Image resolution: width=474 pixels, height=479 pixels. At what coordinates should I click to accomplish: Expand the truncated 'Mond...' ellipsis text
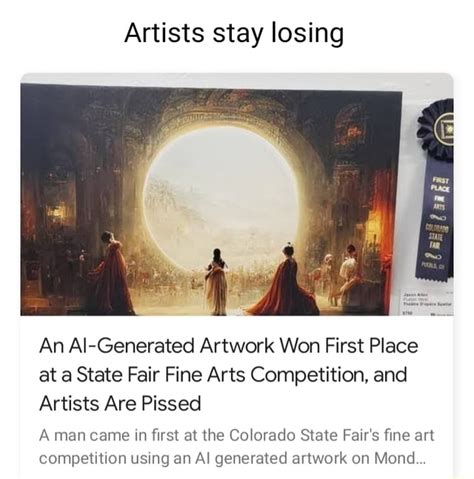(x=400, y=458)
